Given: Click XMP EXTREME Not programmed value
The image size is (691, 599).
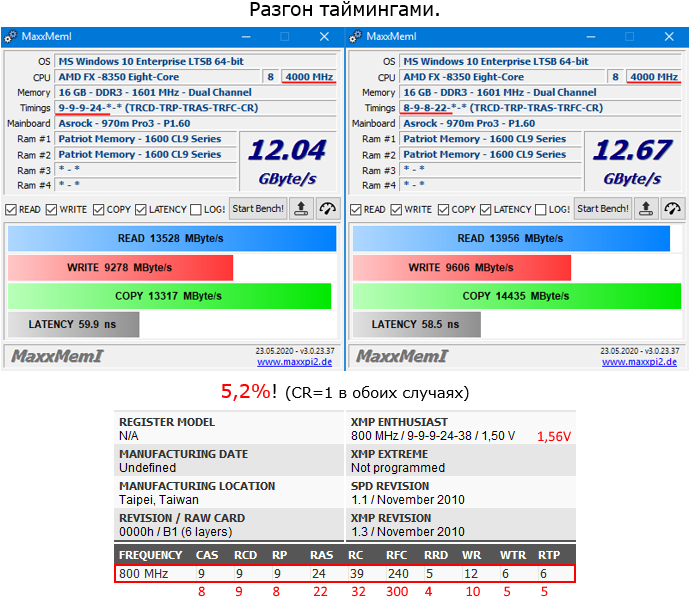Looking at the screenshot, I should tap(398, 468).
